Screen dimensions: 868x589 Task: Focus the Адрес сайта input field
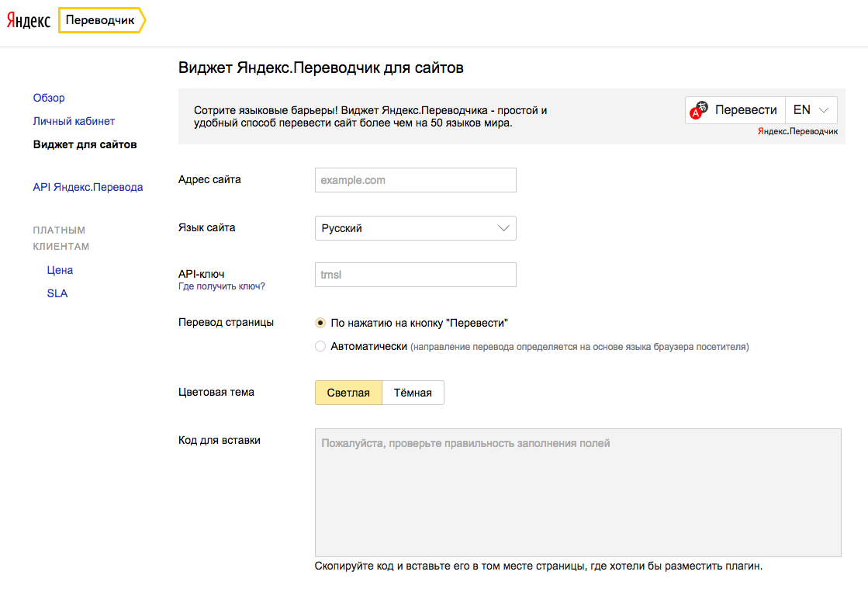tap(415, 180)
